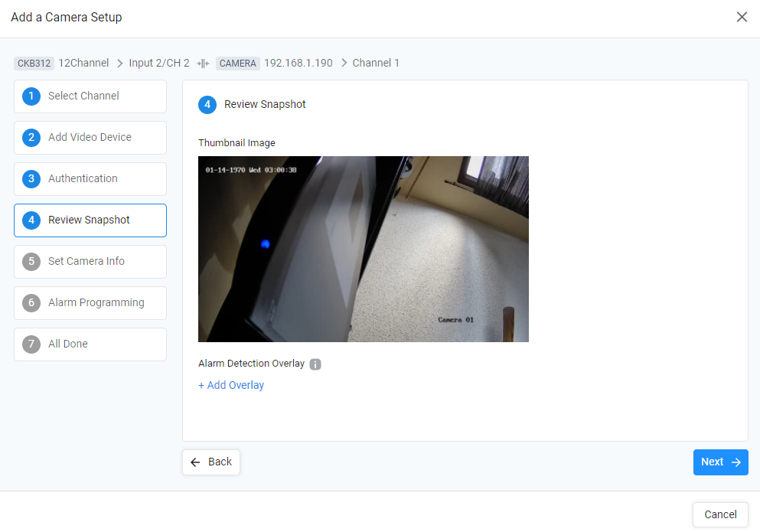
Task: Click the CKB312 device tag
Action: click(x=34, y=63)
